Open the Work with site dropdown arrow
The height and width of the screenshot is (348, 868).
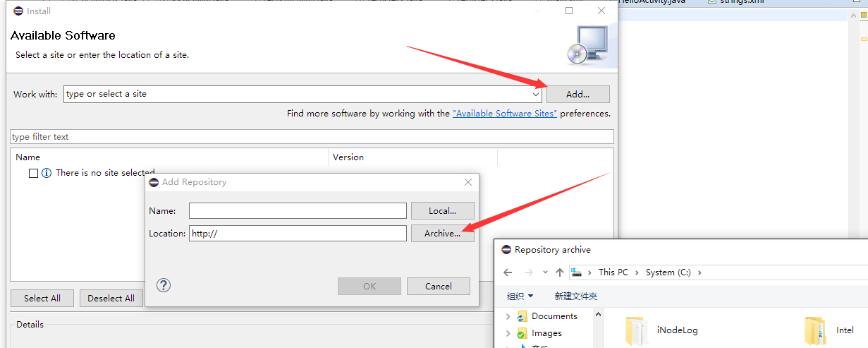[x=537, y=94]
